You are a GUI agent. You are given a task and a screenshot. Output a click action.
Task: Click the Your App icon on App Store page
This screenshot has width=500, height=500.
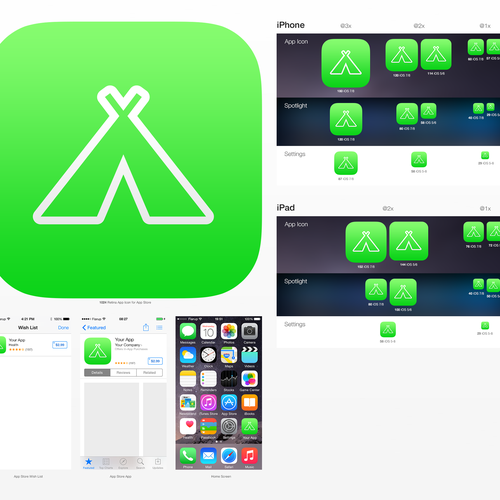pos(98,351)
